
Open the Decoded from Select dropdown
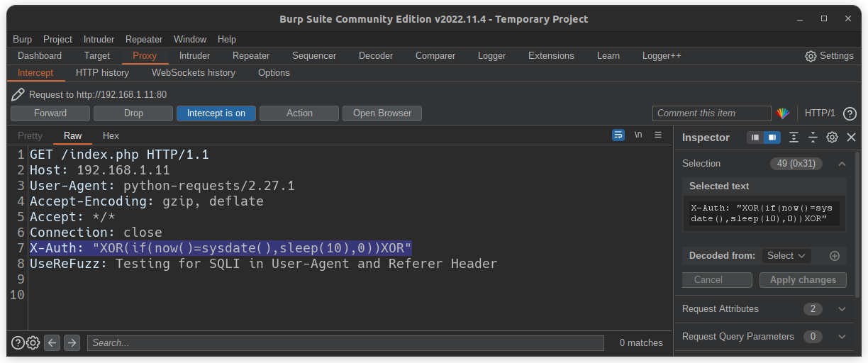point(786,256)
